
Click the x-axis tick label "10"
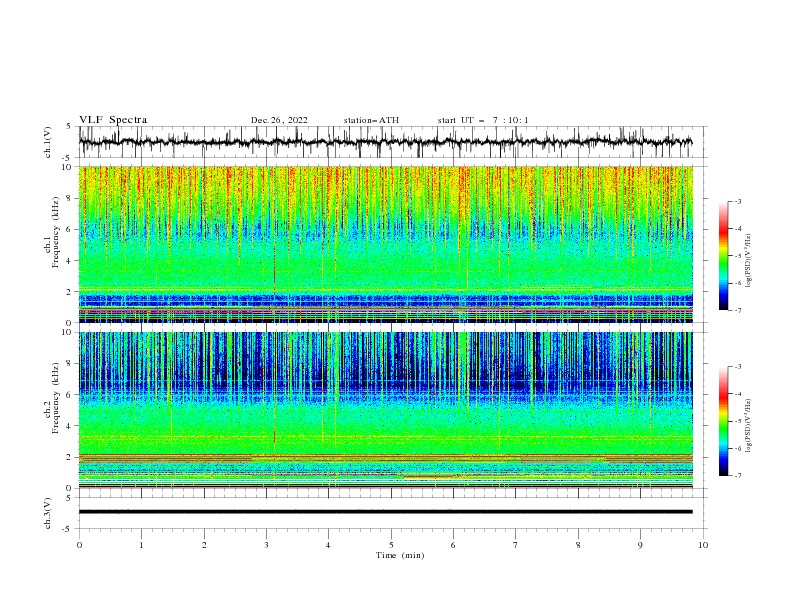703,545
